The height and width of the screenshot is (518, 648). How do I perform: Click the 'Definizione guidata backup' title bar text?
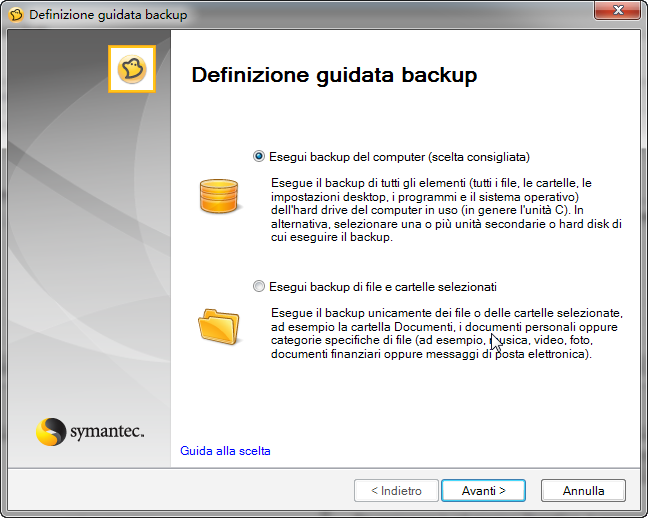click(108, 15)
